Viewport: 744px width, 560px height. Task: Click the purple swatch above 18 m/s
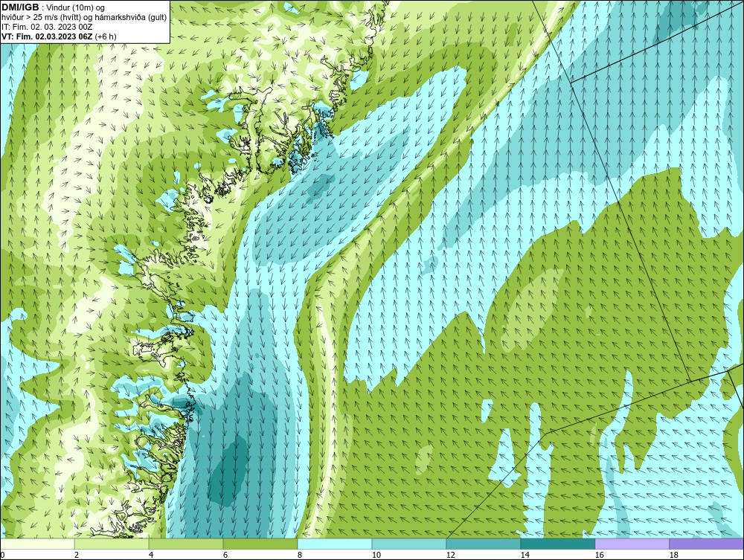pyautogui.click(x=707, y=544)
